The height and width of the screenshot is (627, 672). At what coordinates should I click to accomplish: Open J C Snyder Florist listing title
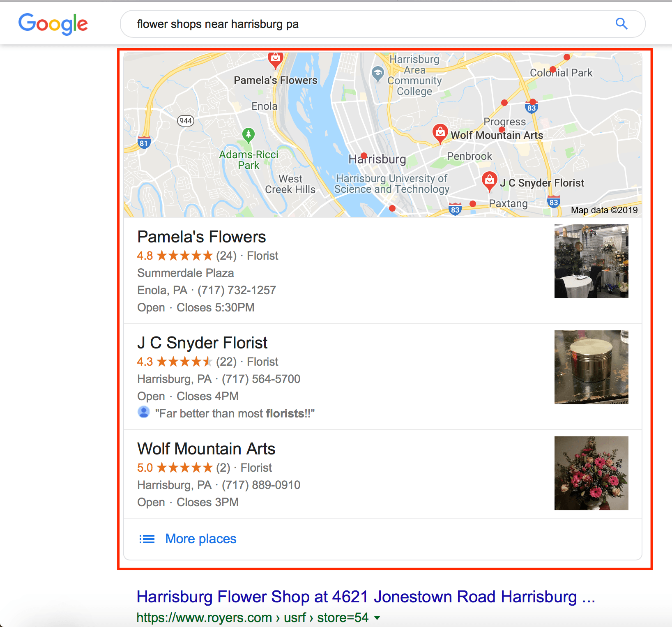[x=203, y=343]
